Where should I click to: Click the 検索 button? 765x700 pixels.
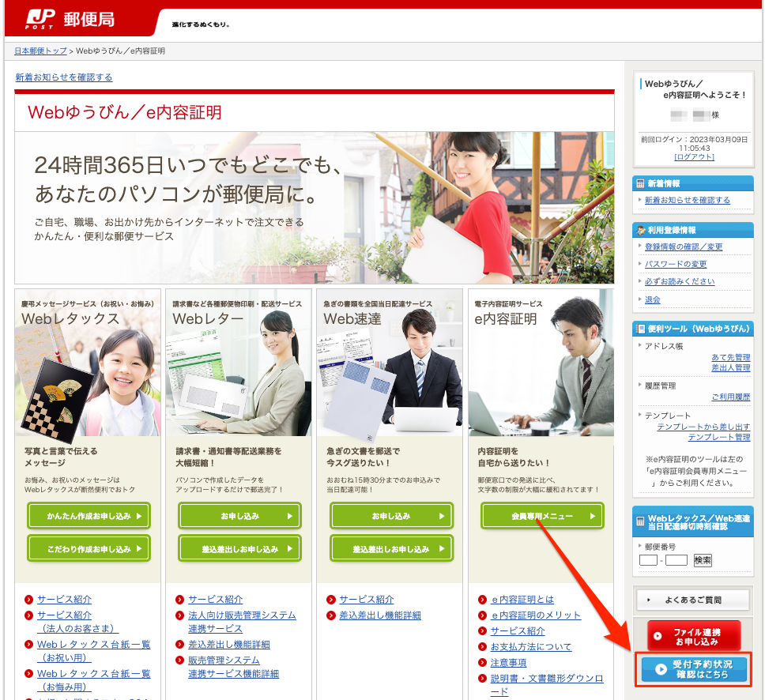pos(702,560)
